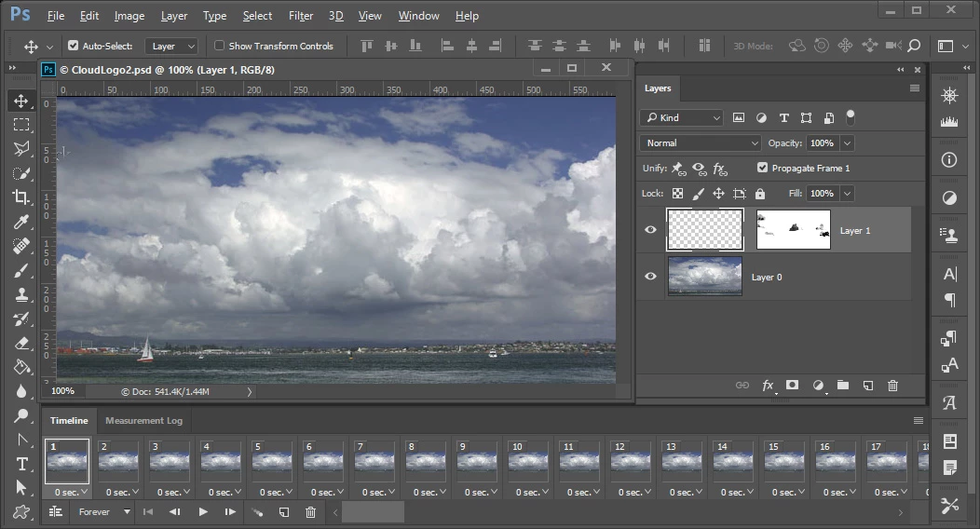This screenshot has height=529, width=980.
Task: Open the layer Opacity slider dropdown
Action: 847,143
